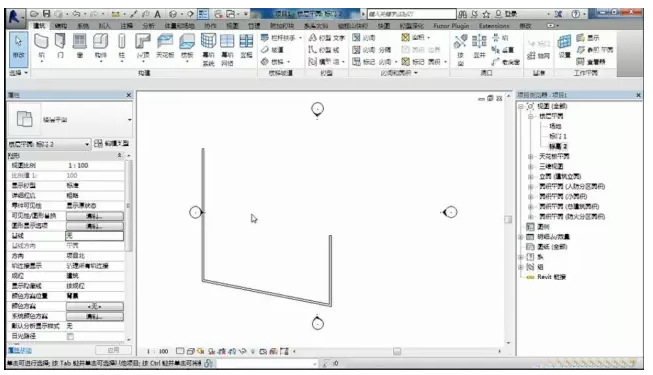Toggle sun path in view control bar
Image resolution: width=653 pixels, height=375 pixels.
201,351
